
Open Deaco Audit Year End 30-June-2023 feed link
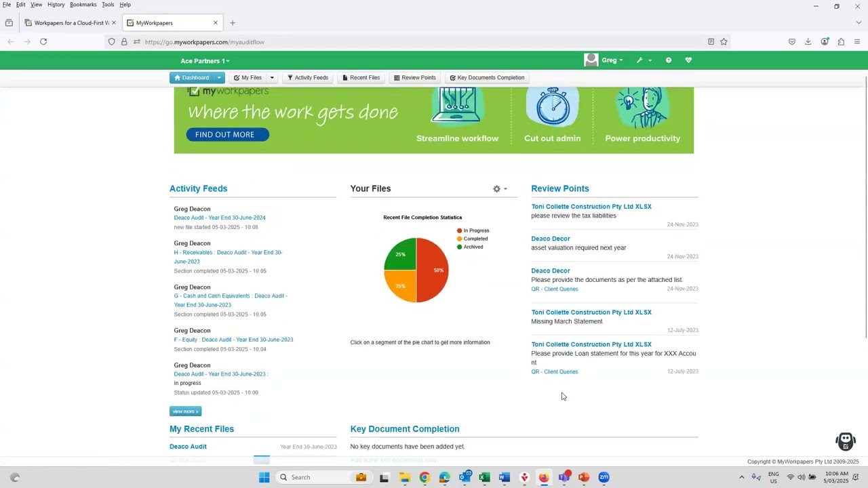221,374
